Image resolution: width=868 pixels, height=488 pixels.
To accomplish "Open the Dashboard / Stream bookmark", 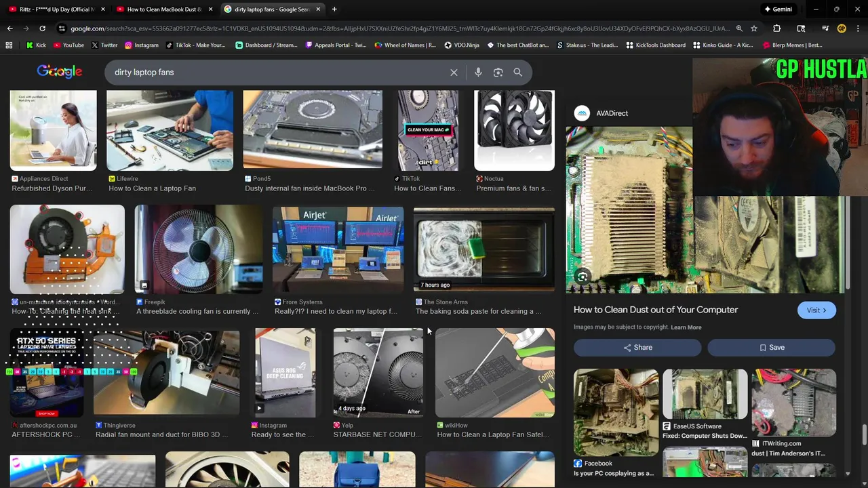I will [267, 45].
